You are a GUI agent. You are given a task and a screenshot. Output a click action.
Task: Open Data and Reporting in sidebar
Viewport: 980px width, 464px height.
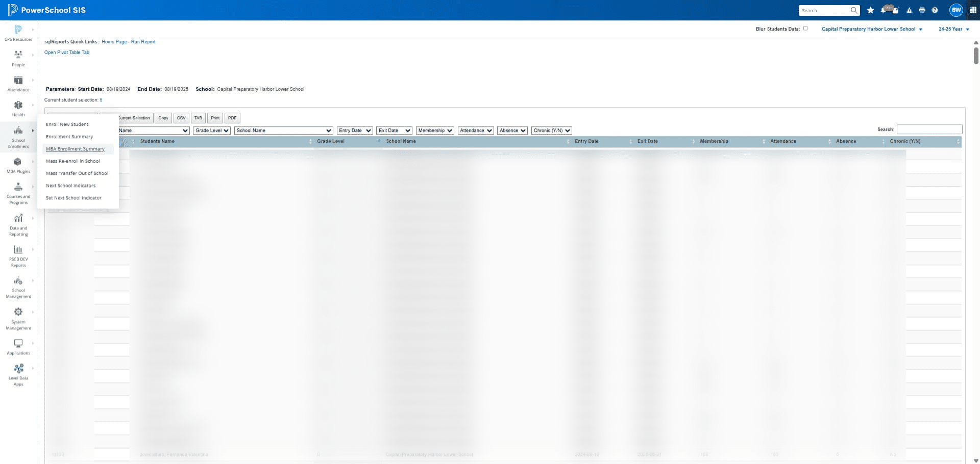point(18,225)
